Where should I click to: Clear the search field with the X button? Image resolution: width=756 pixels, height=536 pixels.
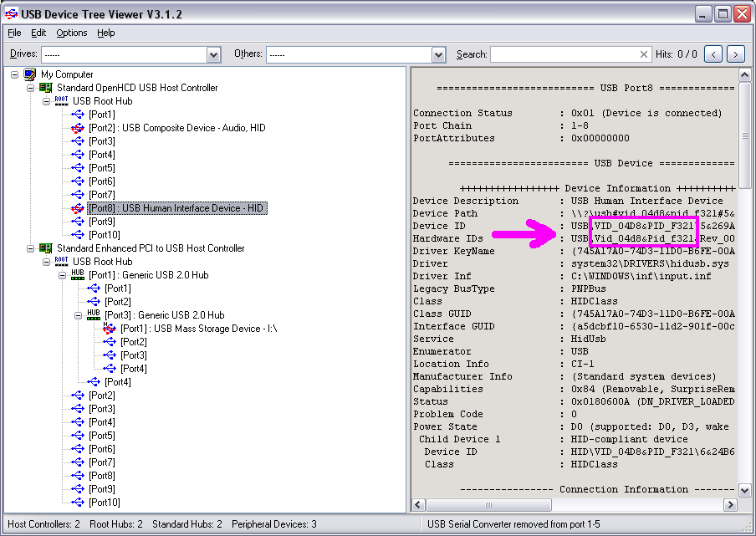[x=643, y=54]
